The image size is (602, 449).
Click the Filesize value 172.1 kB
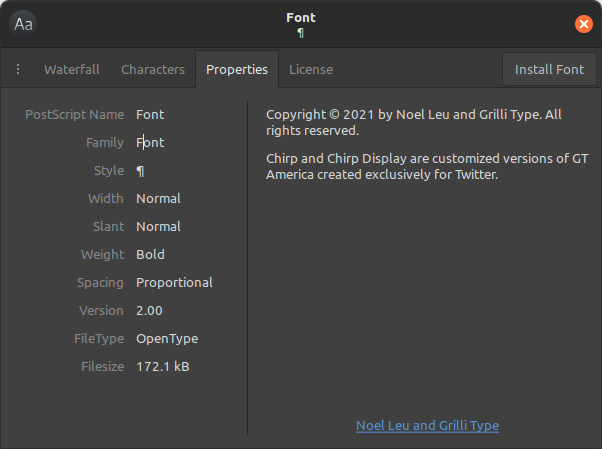click(163, 367)
